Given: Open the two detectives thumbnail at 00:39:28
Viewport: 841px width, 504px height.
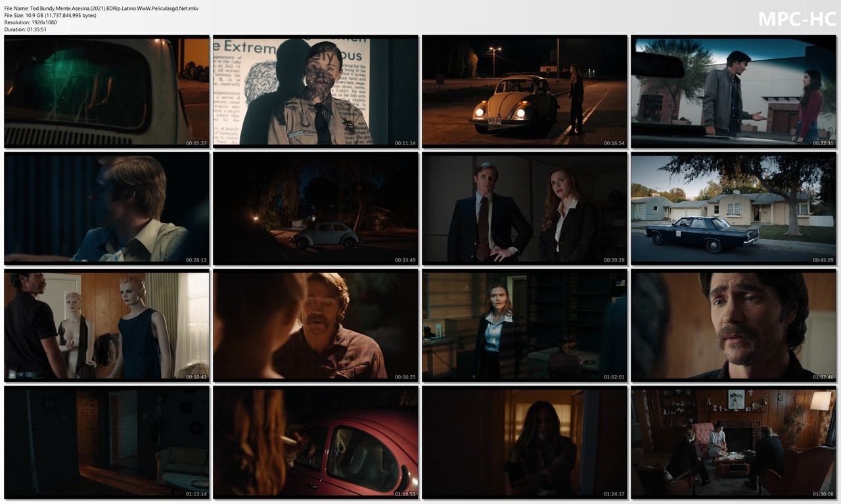Looking at the screenshot, I should point(524,208).
